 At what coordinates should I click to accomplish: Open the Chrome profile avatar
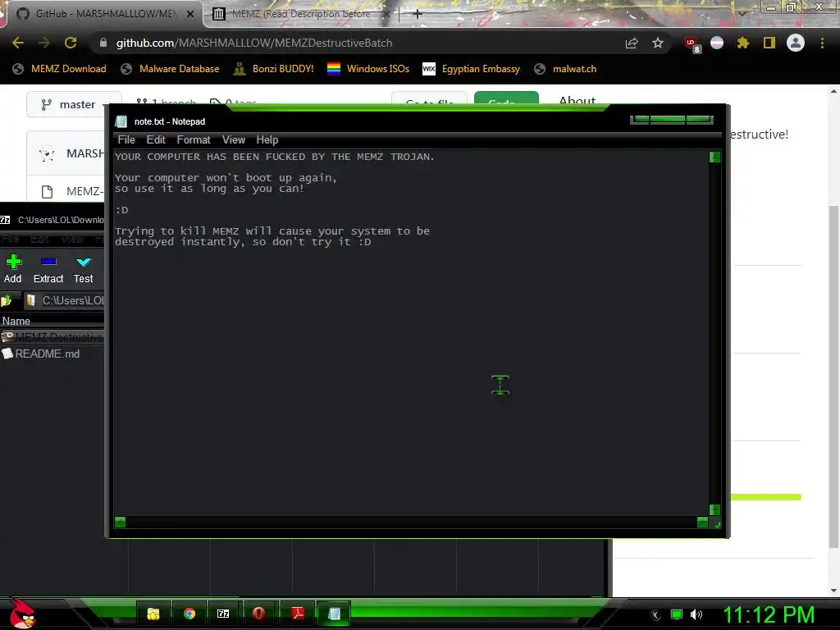point(796,43)
